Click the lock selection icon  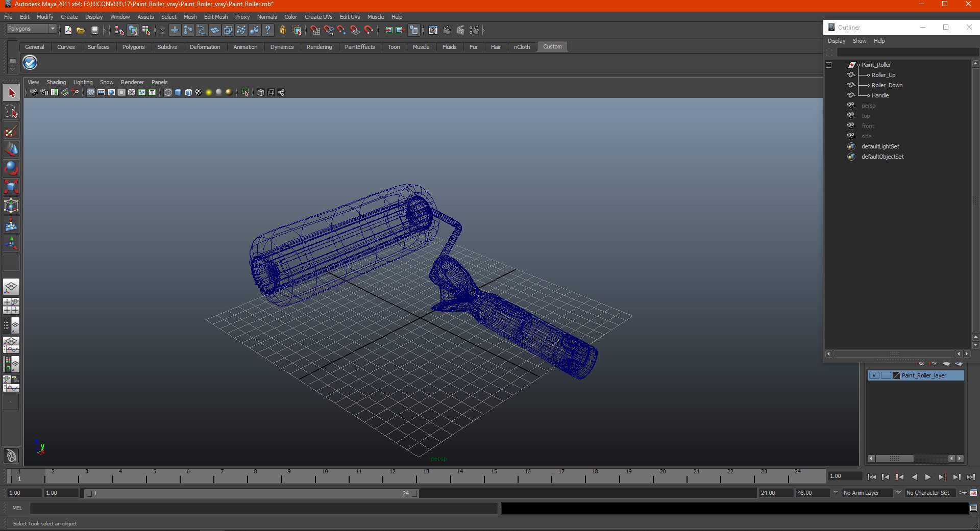coord(282,30)
